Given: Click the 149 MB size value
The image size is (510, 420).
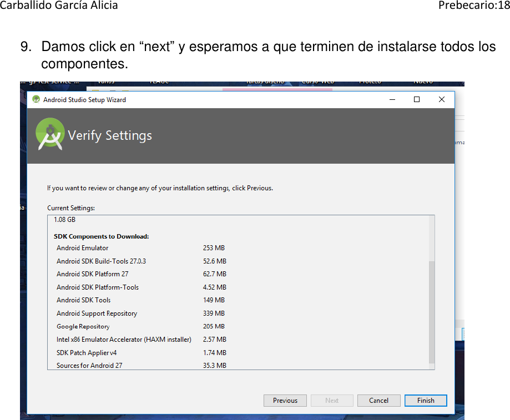Looking at the screenshot, I should 214,300.
